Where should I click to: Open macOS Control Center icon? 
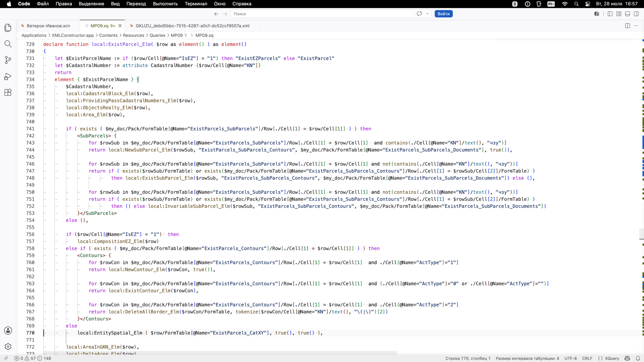coord(588,4)
